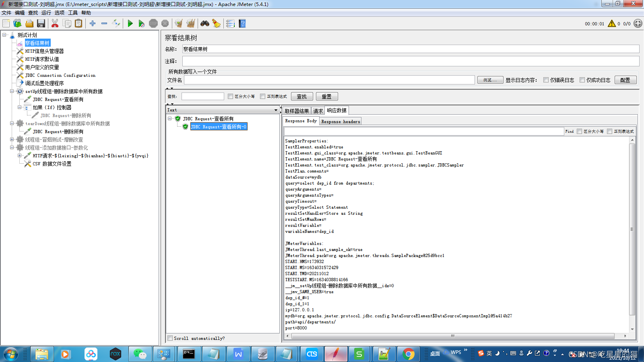644x362 pixels.
Task: Expand all nodes with the plus icon
Action: click(x=93, y=23)
